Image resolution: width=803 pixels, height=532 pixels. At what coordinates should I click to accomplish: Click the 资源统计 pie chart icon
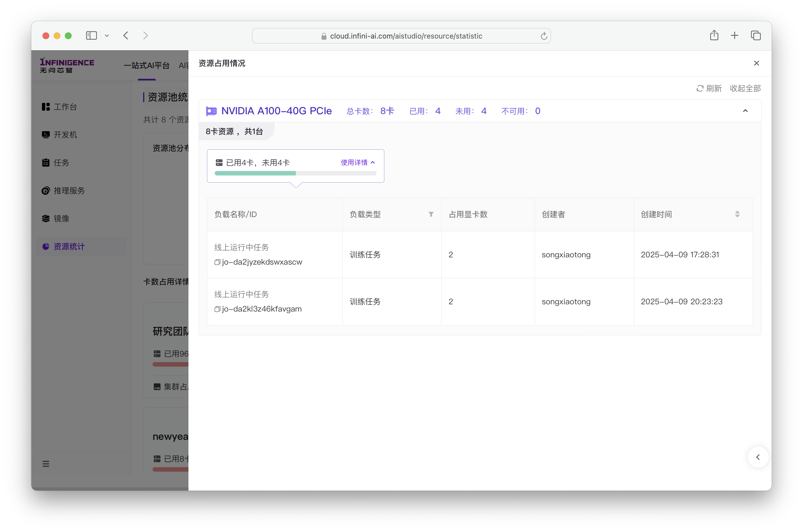pos(46,247)
